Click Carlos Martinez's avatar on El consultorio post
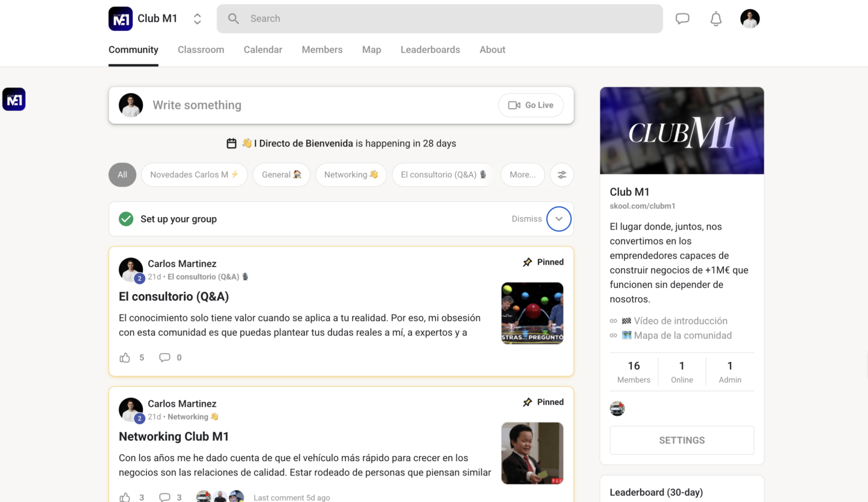868x502 pixels. [x=131, y=270]
